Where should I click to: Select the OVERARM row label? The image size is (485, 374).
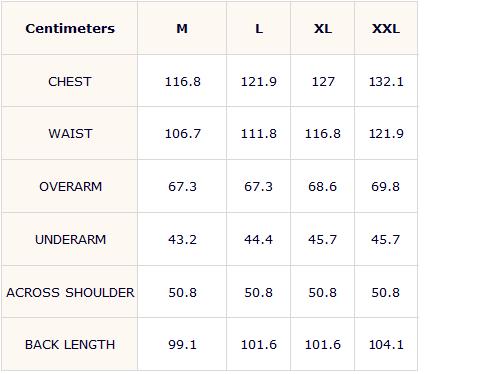coord(70,186)
